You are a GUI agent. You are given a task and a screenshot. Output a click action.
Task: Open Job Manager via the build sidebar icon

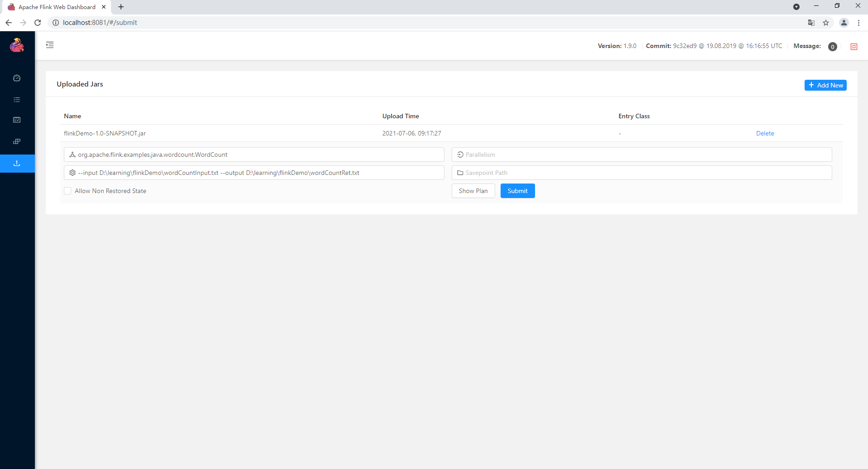(17, 141)
